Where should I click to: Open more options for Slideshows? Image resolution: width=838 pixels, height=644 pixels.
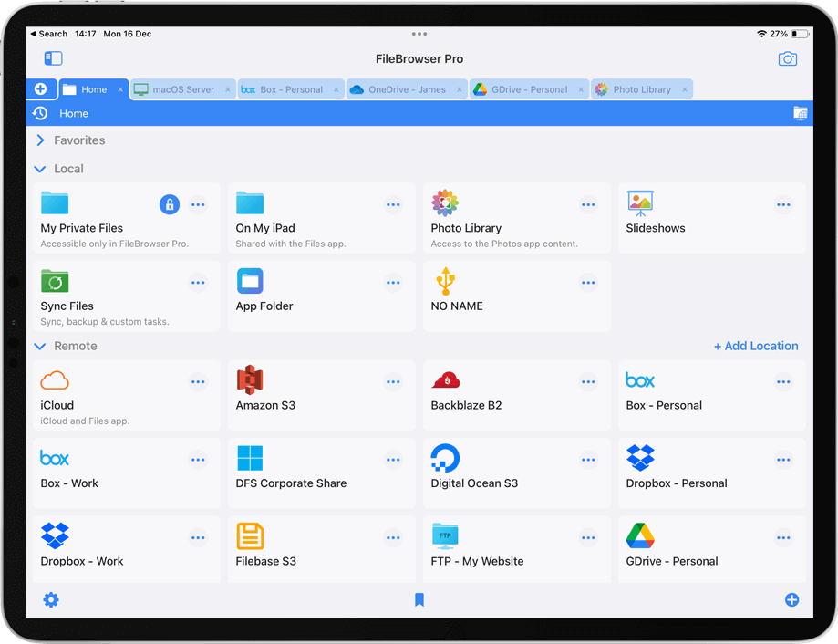tap(783, 204)
